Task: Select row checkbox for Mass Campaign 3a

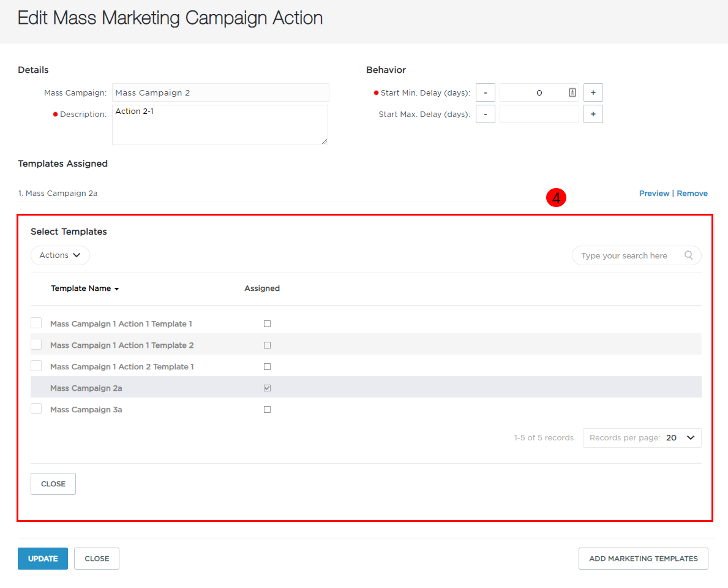Action: coord(36,409)
